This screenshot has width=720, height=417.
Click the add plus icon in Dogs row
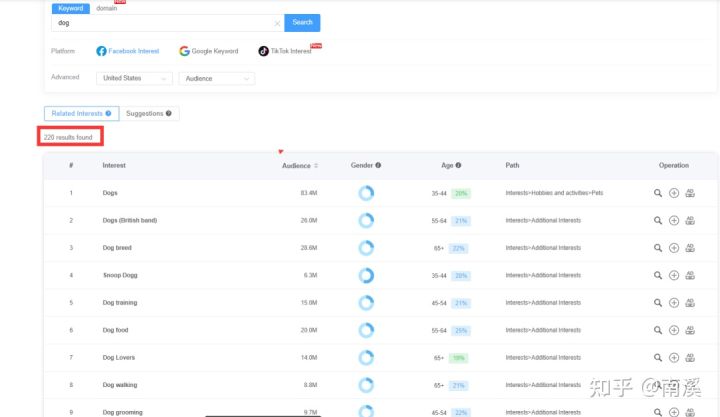tap(674, 193)
